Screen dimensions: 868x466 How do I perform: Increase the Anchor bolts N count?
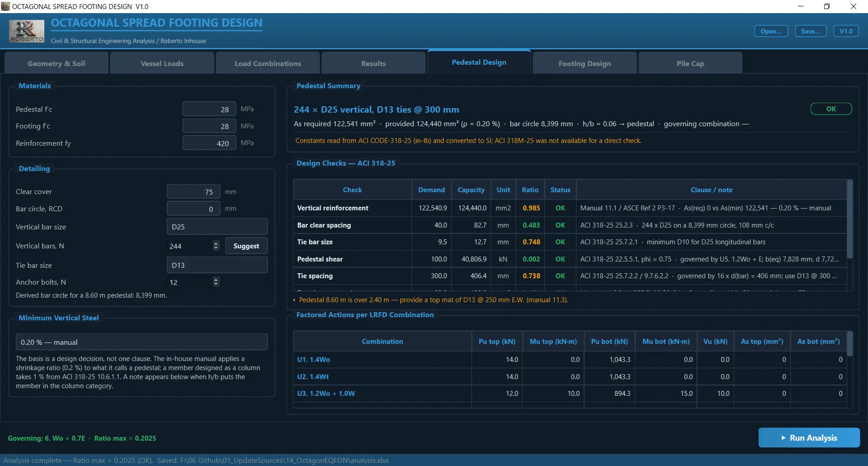(216, 280)
